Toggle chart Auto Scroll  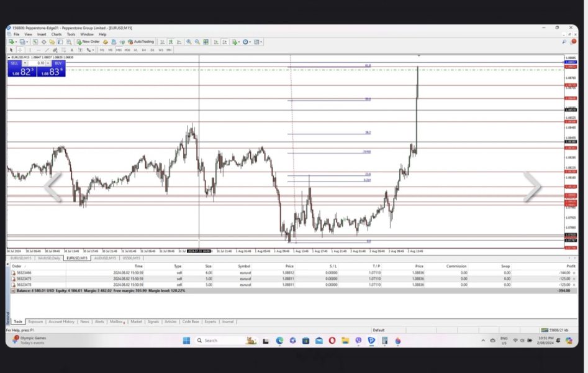(216, 42)
